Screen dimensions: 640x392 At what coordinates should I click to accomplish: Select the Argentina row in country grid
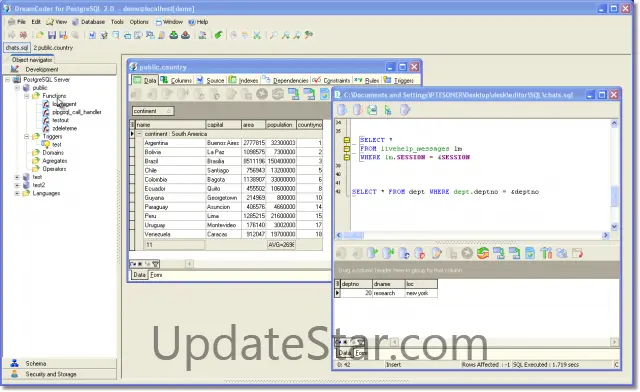(233, 143)
